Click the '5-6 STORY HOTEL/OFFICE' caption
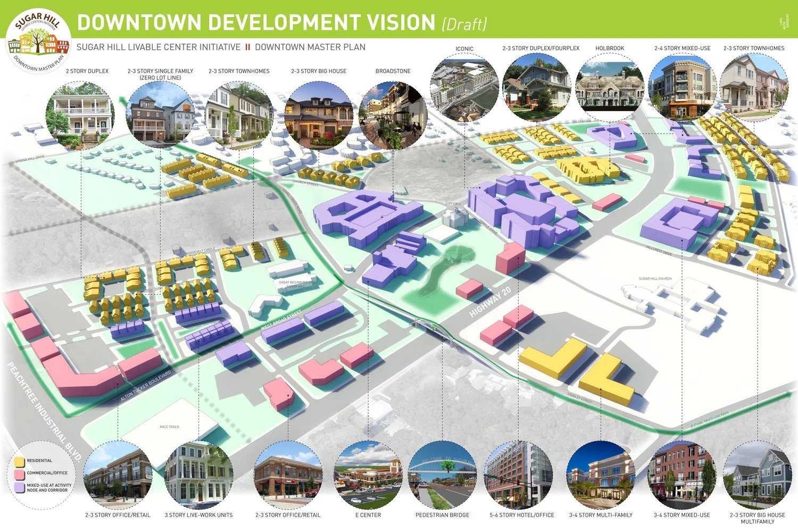 [x=522, y=515]
